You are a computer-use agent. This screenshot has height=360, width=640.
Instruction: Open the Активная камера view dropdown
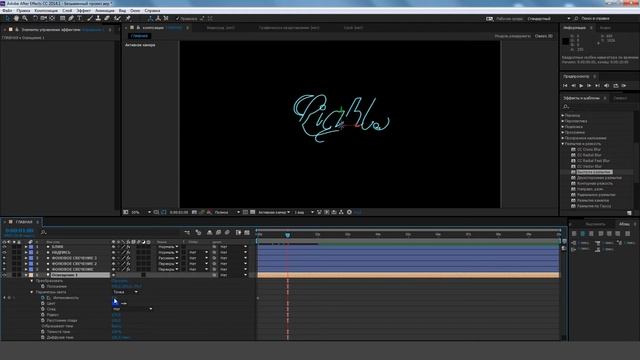[274, 212]
